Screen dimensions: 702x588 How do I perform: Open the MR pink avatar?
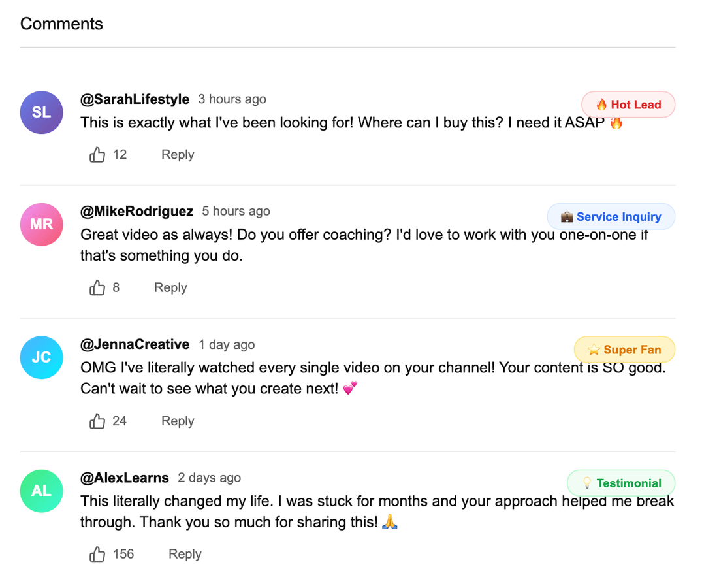point(42,225)
